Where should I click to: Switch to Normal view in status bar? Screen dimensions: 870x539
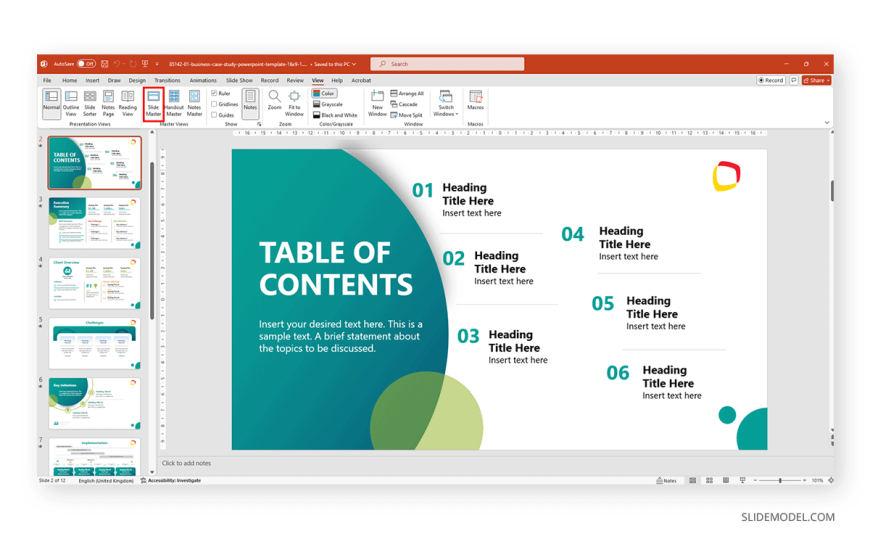point(692,481)
